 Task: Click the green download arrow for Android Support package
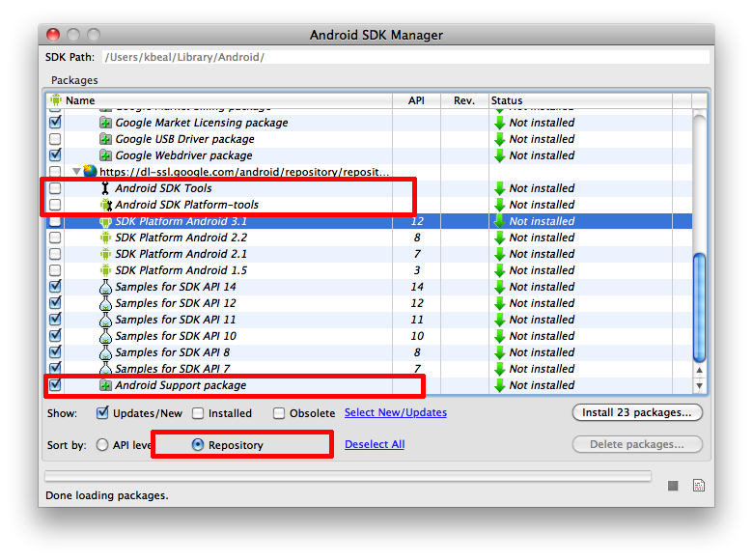pos(499,385)
